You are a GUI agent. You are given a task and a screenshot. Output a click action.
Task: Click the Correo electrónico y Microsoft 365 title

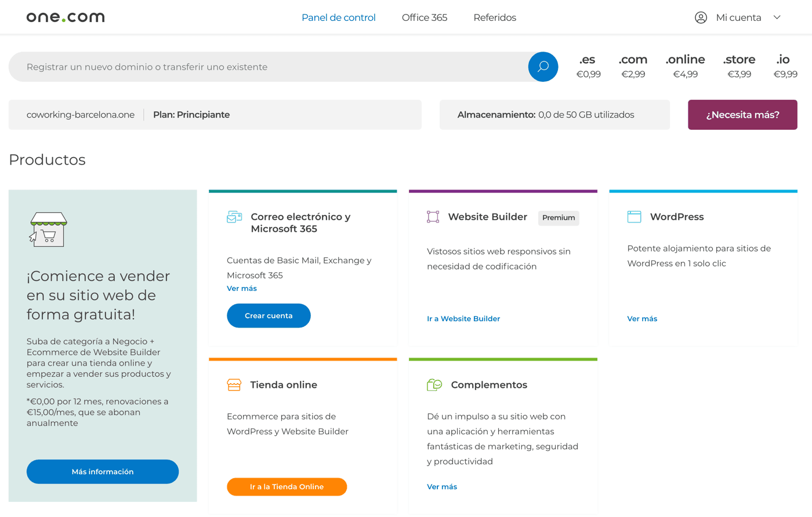(300, 223)
